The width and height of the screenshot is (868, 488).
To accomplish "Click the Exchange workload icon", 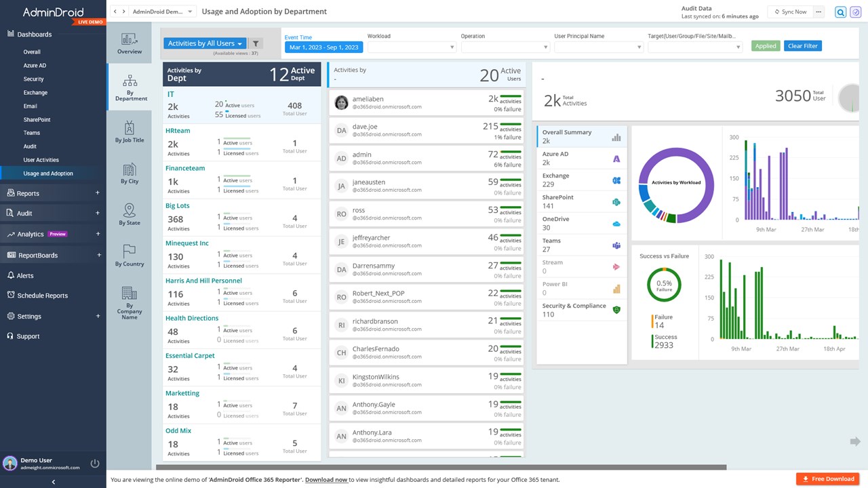I will (x=616, y=180).
